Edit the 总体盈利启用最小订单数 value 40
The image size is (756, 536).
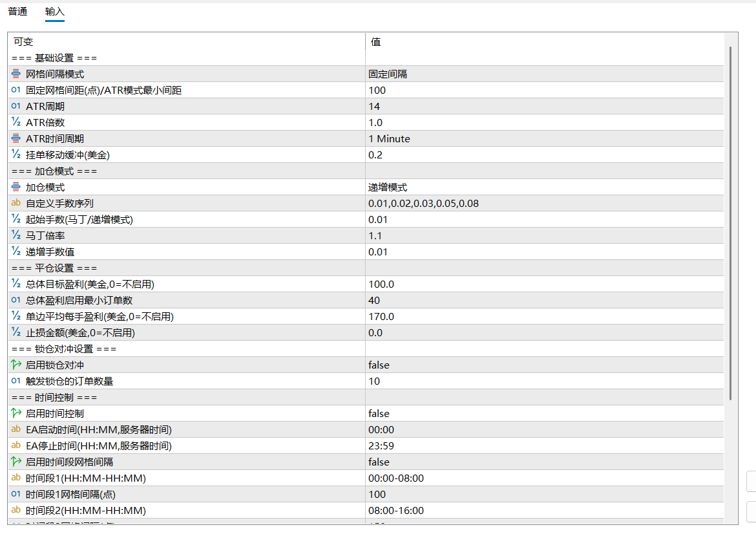click(544, 300)
